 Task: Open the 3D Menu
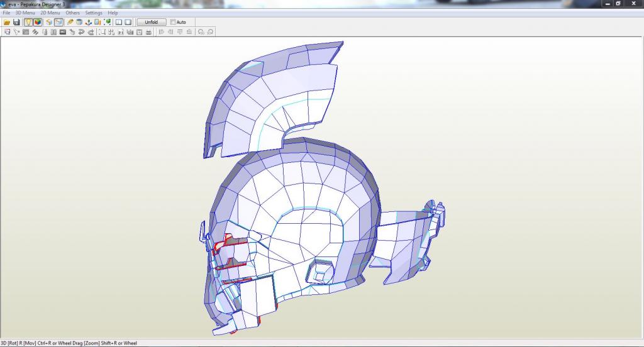click(x=25, y=13)
